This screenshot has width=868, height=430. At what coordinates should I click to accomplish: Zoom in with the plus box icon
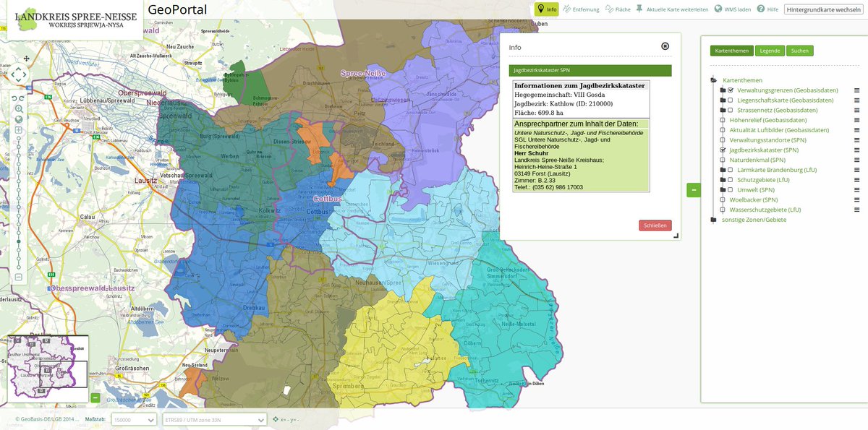point(19,131)
